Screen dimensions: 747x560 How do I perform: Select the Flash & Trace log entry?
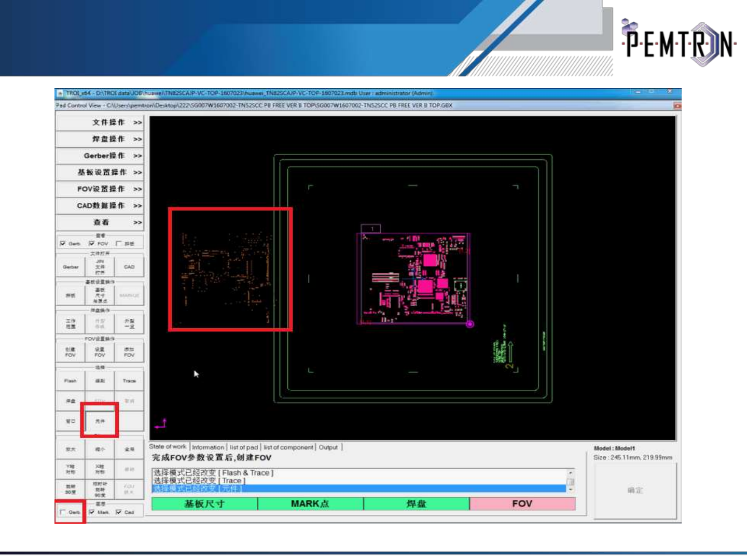click(213, 473)
